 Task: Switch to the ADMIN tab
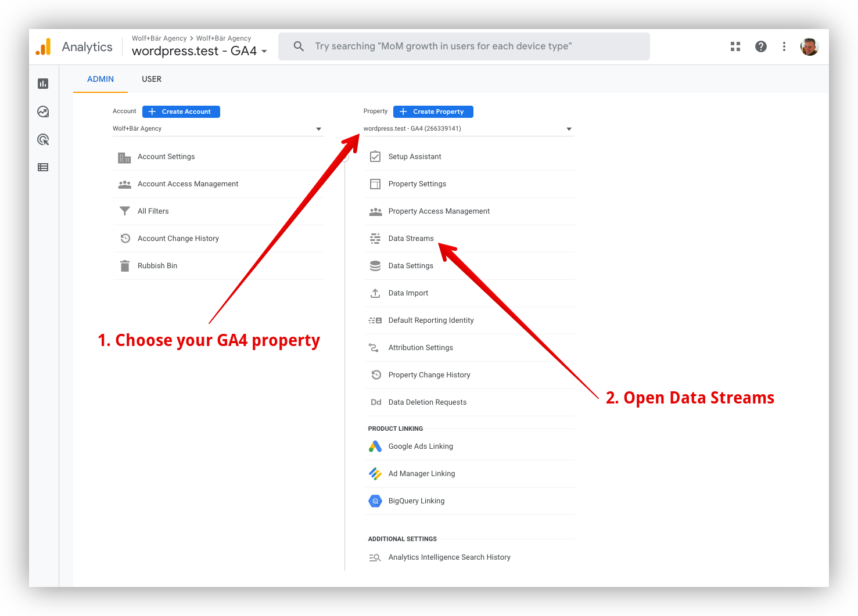click(x=100, y=79)
